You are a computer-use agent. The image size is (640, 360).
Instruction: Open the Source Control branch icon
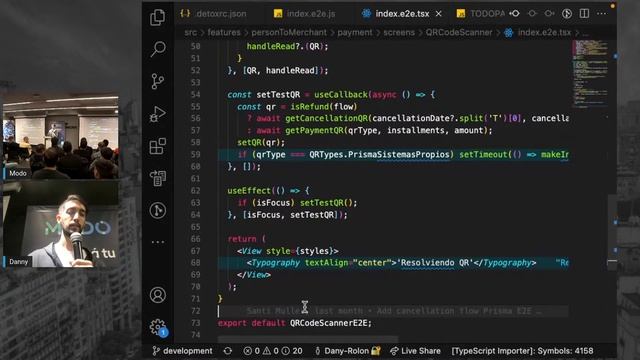click(158, 81)
